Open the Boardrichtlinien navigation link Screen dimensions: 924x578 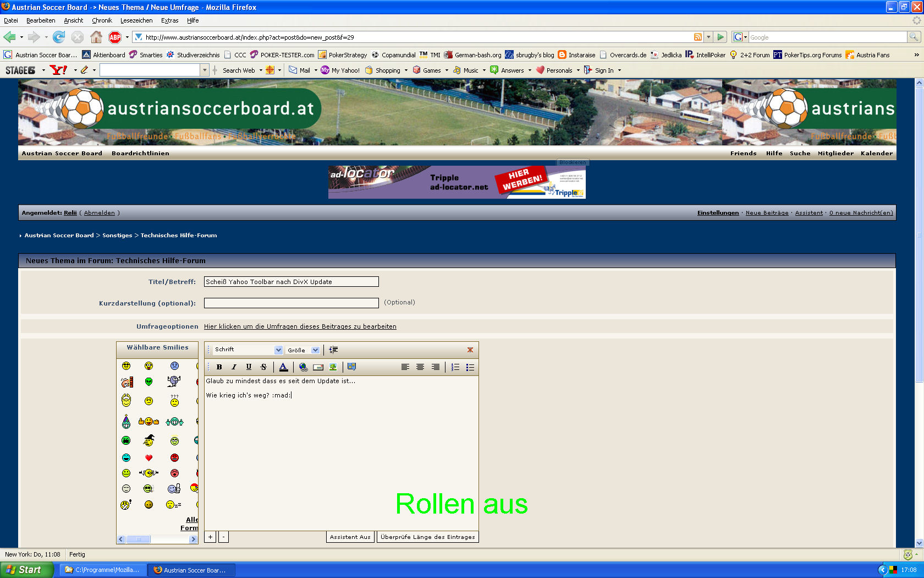140,154
